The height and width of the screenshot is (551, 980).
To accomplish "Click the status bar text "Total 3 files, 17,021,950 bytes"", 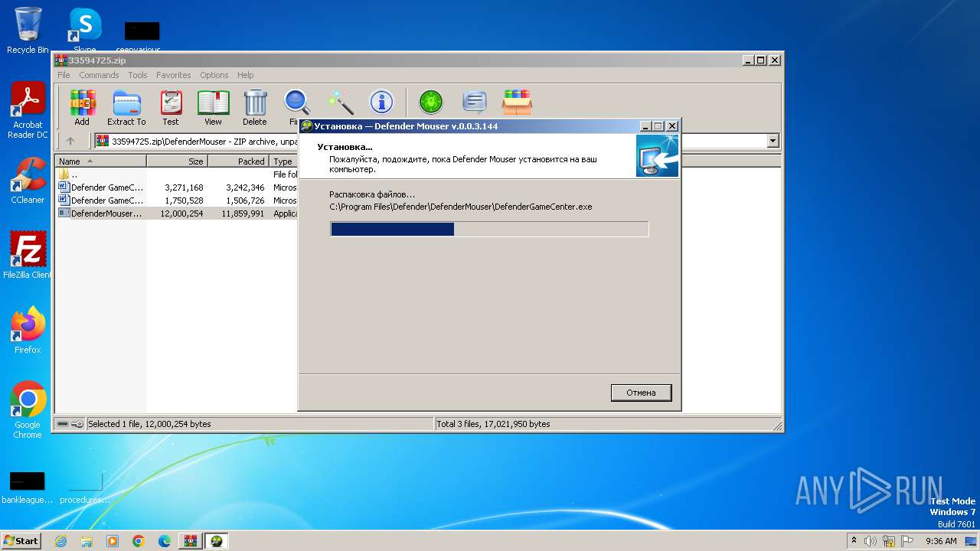I will 493,424.
